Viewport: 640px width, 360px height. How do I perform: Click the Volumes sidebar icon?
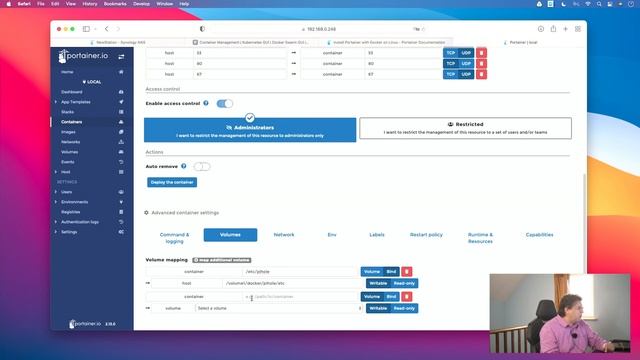121,152
